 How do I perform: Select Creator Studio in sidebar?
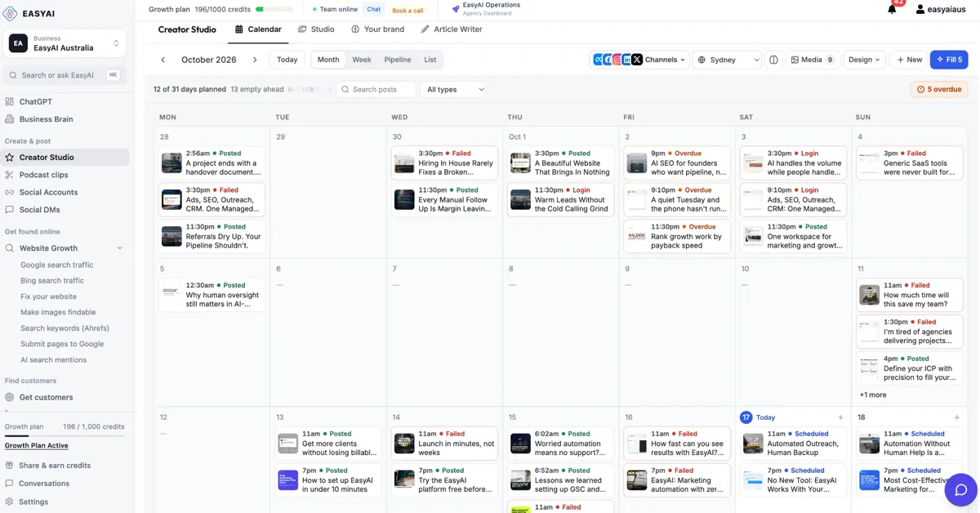pyautogui.click(x=65, y=157)
